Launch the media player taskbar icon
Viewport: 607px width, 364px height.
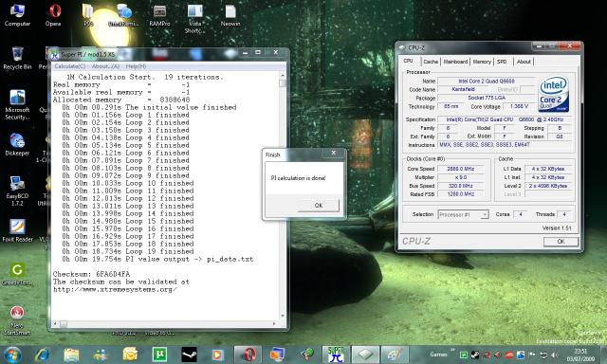tap(217, 355)
